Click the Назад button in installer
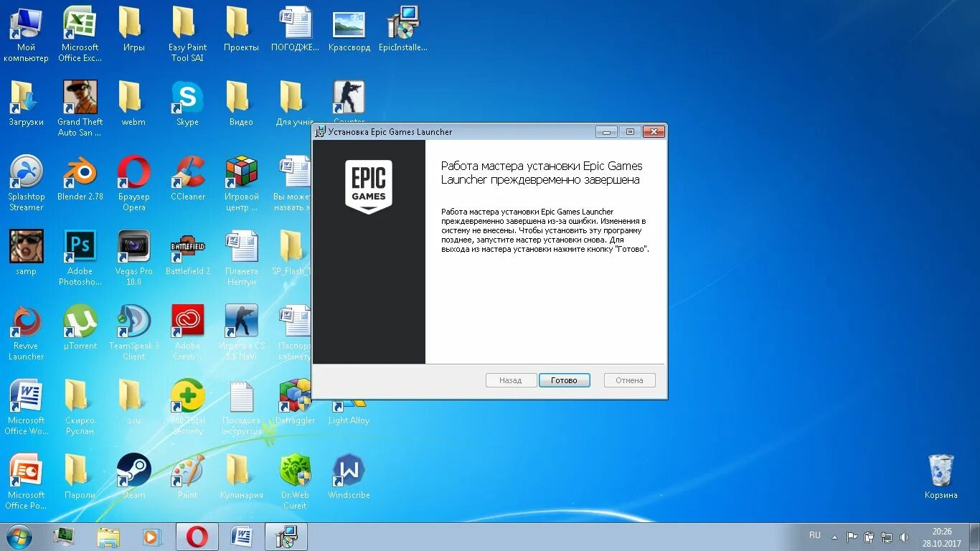The width and height of the screenshot is (980, 551). coord(510,380)
